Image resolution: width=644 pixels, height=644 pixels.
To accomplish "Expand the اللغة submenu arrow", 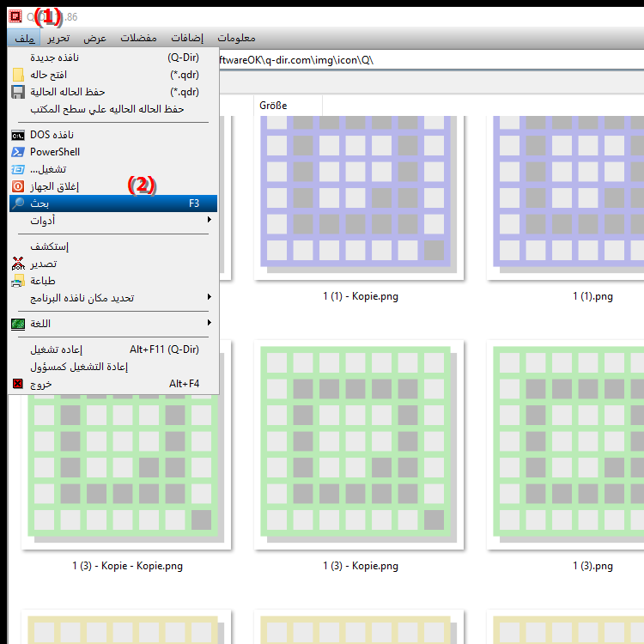I will click(x=209, y=322).
